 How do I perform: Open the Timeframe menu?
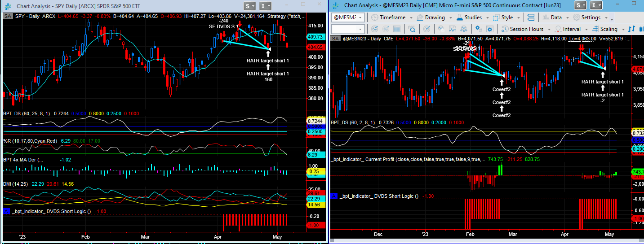(x=388, y=17)
